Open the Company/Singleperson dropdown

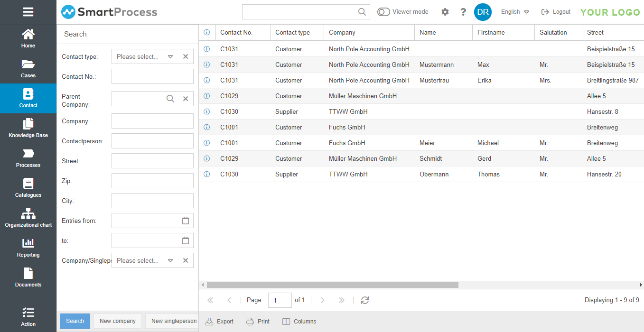click(x=170, y=260)
